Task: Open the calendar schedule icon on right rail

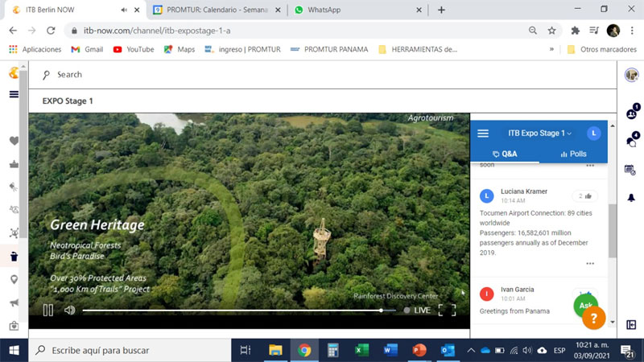Action: (630, 170)
